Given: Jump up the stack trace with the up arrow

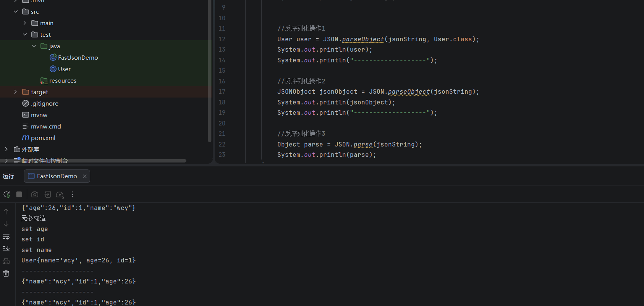Looking at the screenshot, I should (x=6, y=211).
